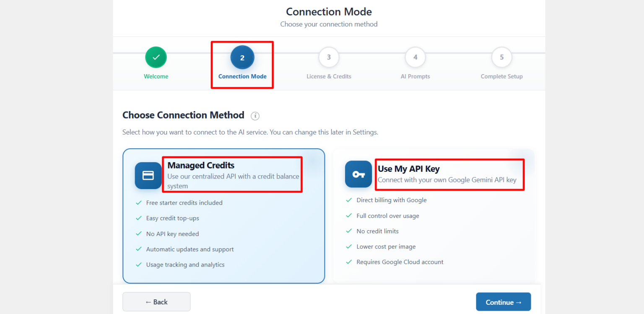Screen dimensions: 644x314
Task: Select the Use My API Key card
Action: click(x=434, y=216)
